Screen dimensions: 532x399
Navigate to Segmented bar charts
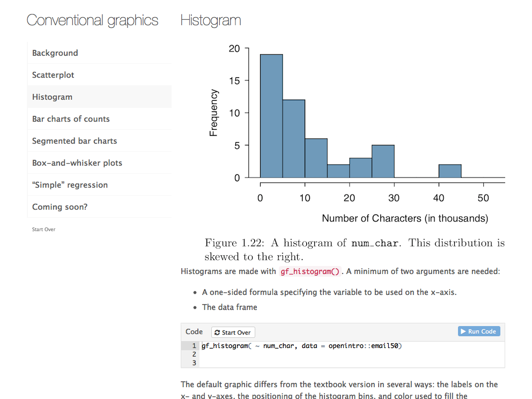click(75, 141)
